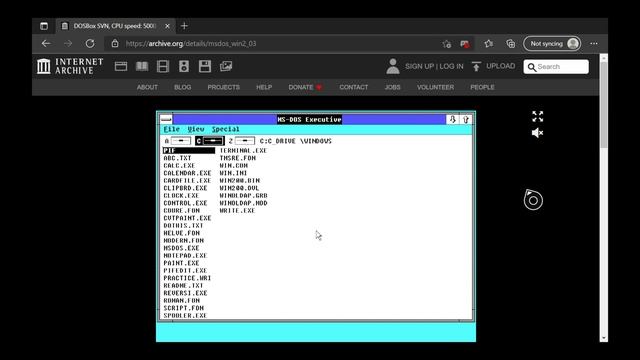This screenshot has width=640, height=360.
Task: Focus the Internet Archive search box
Action: (x=556, y=67)
